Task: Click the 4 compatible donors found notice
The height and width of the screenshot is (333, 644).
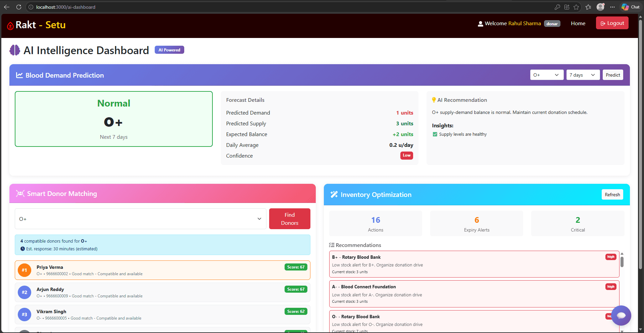Action: pyautogui.click(x=162, y=245)
